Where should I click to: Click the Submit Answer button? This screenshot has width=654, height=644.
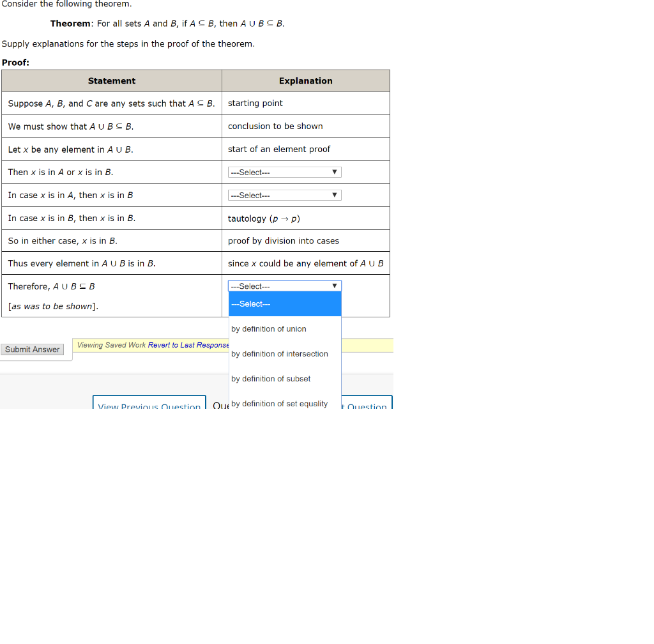pos(32,349)
